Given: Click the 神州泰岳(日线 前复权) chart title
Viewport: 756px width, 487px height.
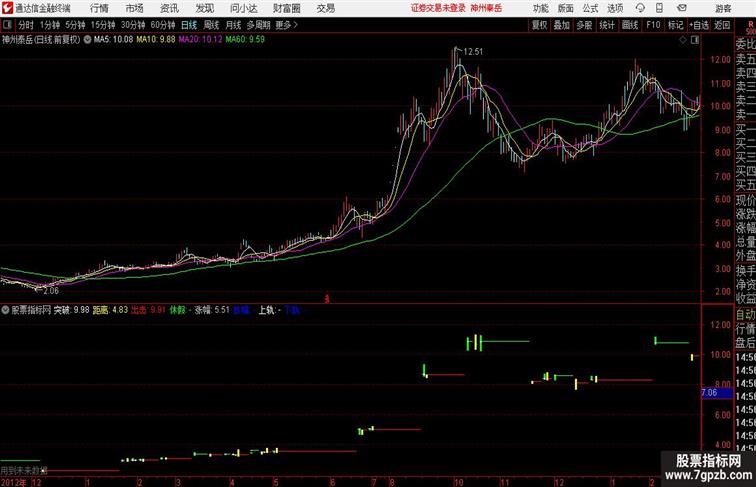Looking at the screenshot, I should pyautogui.click(x=41, y=40).
